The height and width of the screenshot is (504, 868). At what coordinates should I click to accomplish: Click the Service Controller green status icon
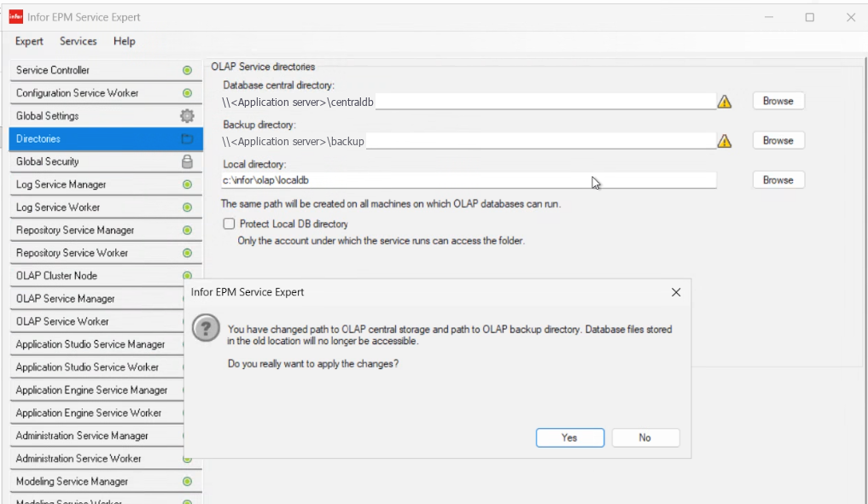tap(187, 70)
